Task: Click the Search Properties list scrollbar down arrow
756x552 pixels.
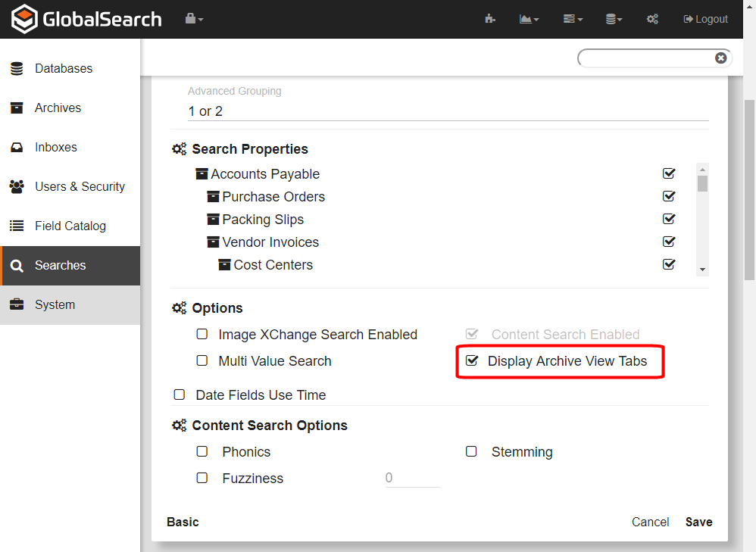Action: coord(703,270)
